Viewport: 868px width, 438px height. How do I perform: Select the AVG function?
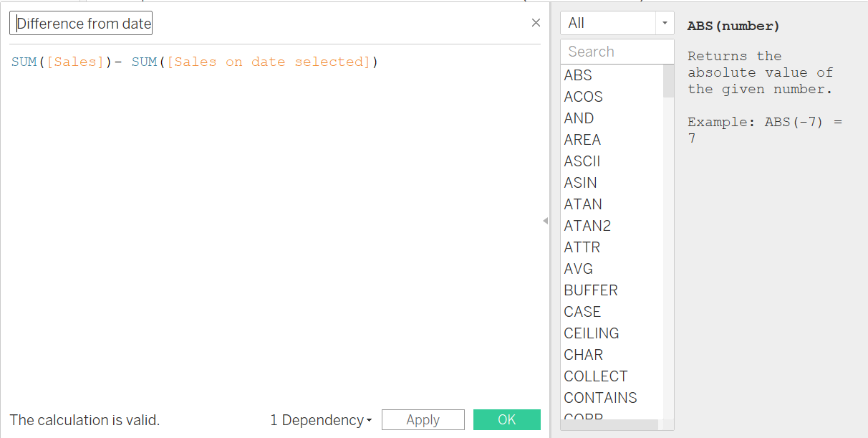pos(578,269)
